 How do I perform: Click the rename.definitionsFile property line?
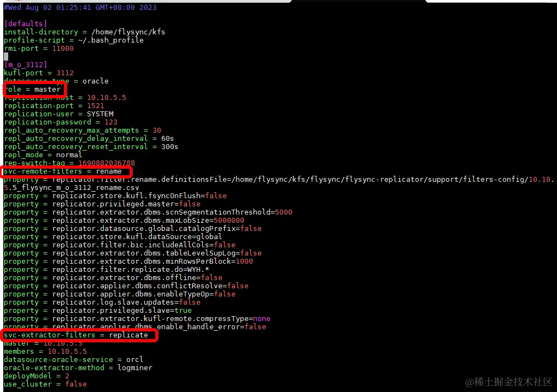point(279,180)
